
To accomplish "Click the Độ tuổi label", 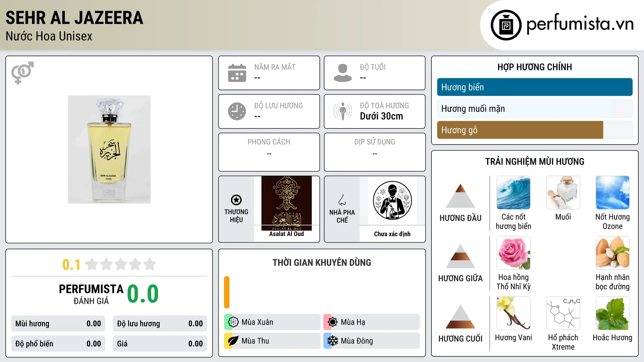I will 373,67.
